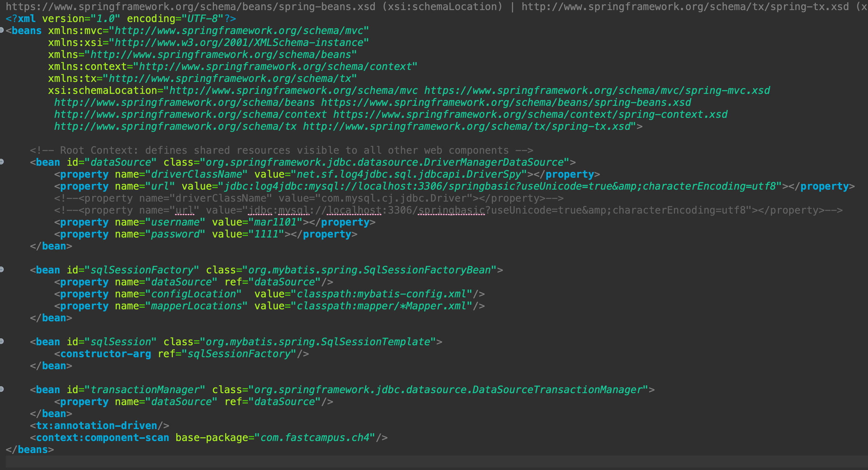Image resolution: width=868 pixels, height=470 pixels.
Task: Click the spring-mvc.xsd schema URL
Action: point(597,90)
